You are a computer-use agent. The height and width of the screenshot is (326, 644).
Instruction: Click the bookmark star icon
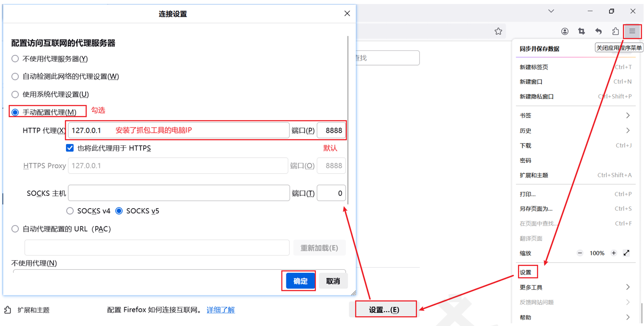[498, 31]
